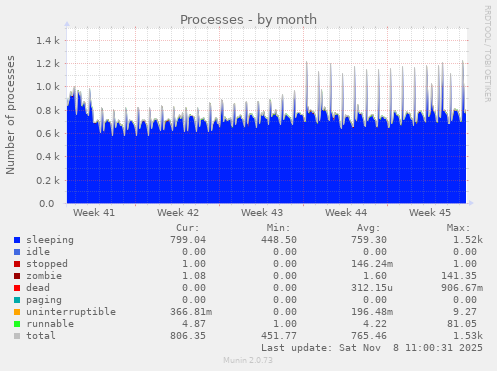Image resolution: width=497 pixels, height=371 pixels.
Task: Click uninterruptible max value 9.27
Action: point(465,312)
